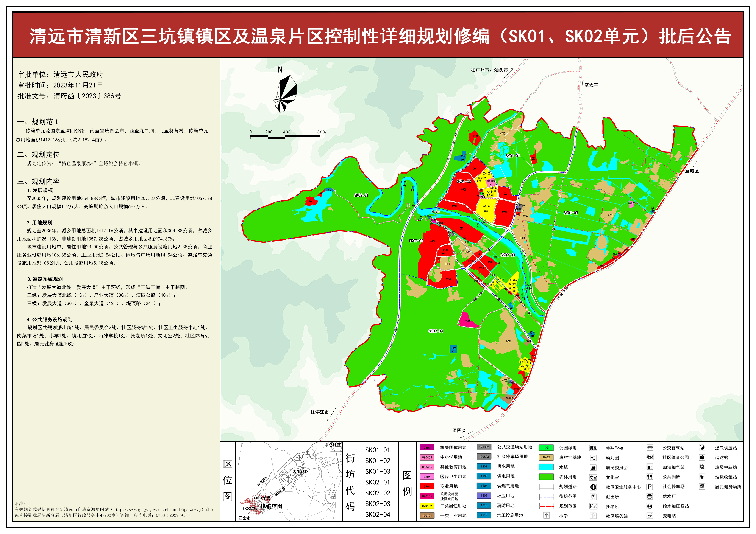
Task: Select the 变电站 lightning icon
Action: (650, 515)
